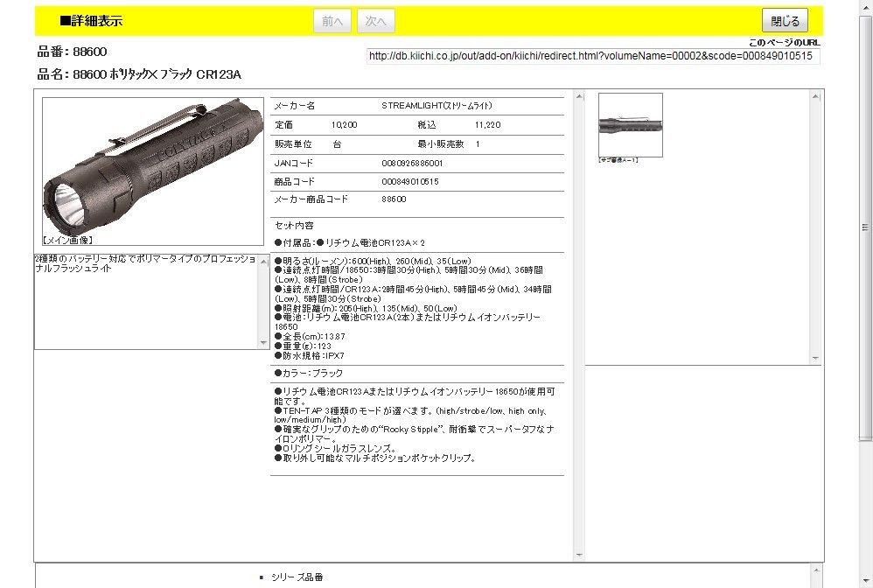Click the 前へ (previous) button

point(332,21)
